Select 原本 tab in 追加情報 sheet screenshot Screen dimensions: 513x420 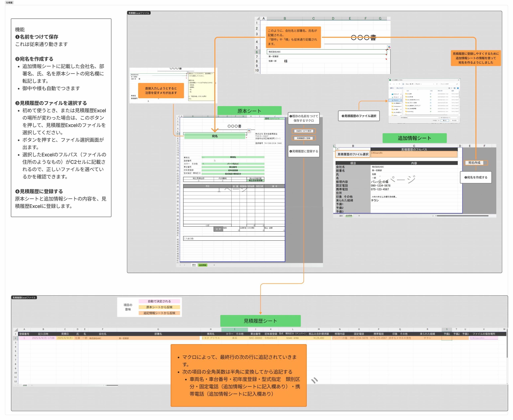point(341,216)
